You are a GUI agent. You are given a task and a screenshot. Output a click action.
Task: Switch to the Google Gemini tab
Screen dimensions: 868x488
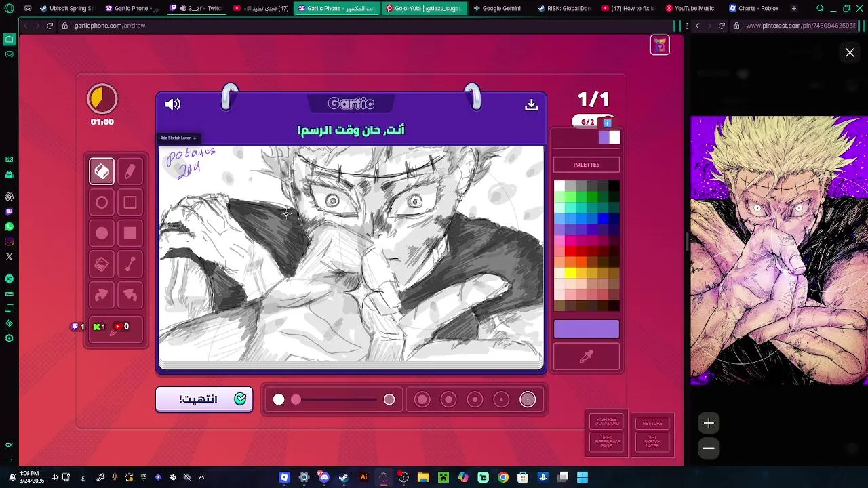coord(497,8)
